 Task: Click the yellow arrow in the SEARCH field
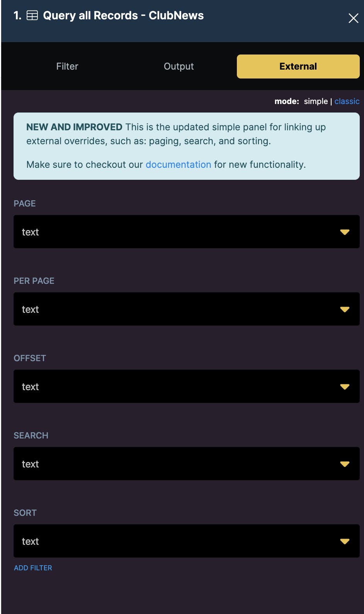[345, 464]
